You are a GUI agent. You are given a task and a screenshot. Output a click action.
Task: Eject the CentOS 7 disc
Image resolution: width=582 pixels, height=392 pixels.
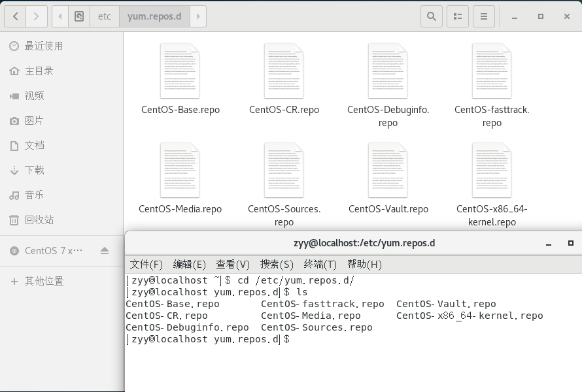[105, 251]
